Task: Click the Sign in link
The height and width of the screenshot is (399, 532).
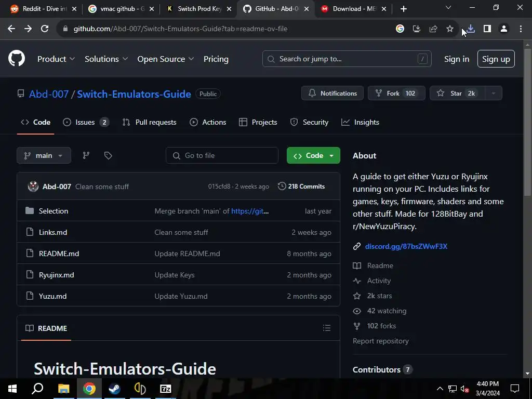Action: pos(457,59)
